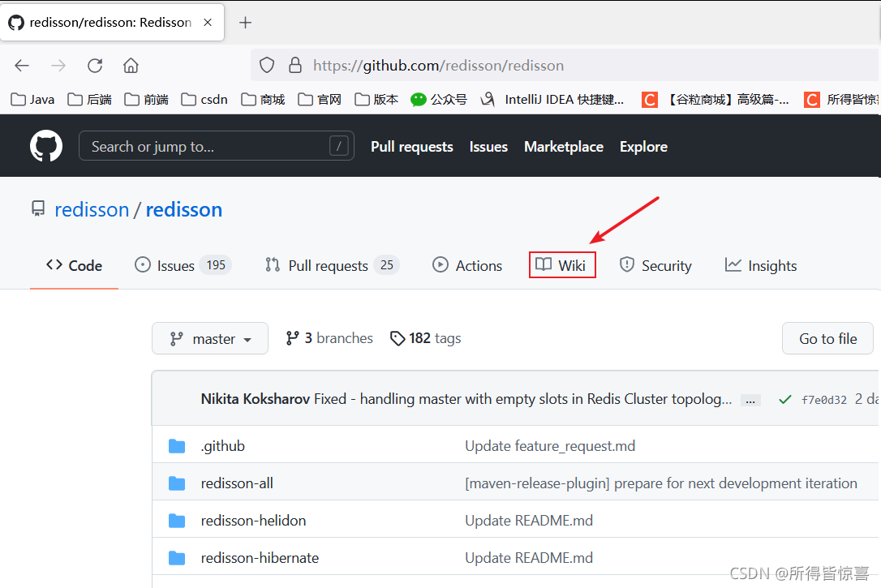Reload the page with the refresh icon
Image resolution: width=881 pixels, height=588 pixels.
[95, 66]
